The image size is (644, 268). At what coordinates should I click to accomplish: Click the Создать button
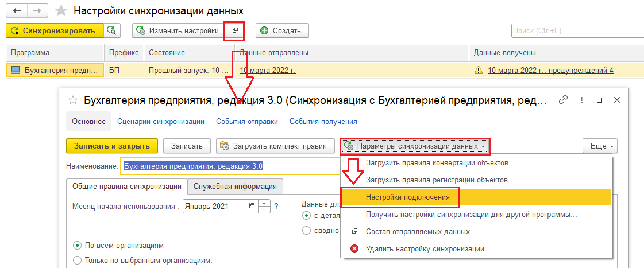point(282,30)
